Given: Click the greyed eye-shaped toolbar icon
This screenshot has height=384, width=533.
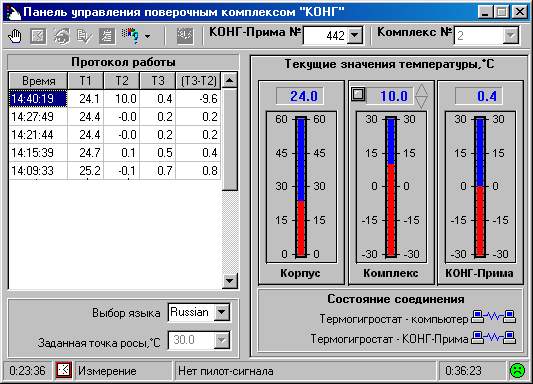Looking at the screenshot, I should 62,36.
